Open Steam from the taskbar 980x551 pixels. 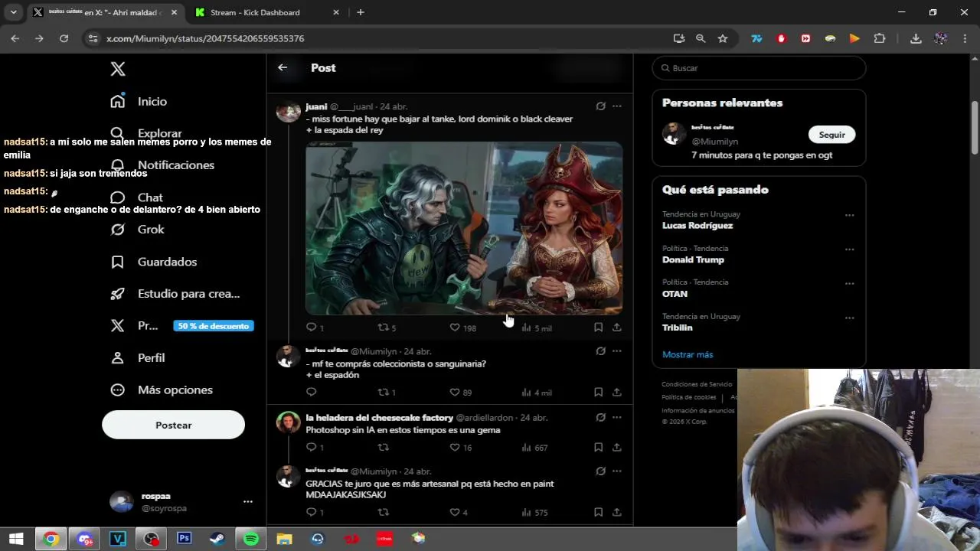[x=217, y=539]
